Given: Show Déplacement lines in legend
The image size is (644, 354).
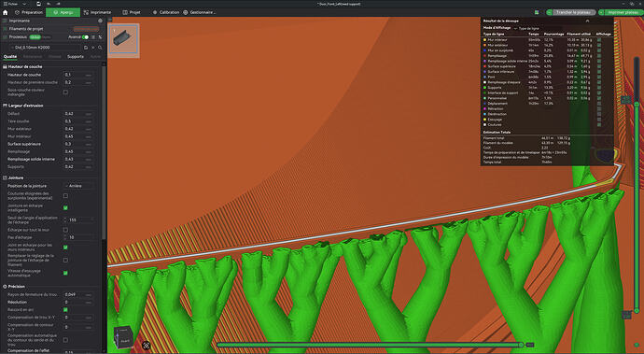Looking at the screenshot, I should pos(599,104).
